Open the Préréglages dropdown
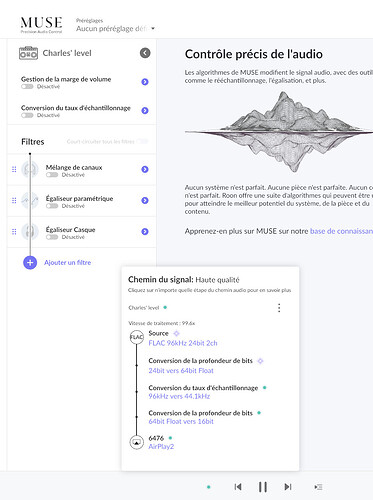 click(115, 29)
